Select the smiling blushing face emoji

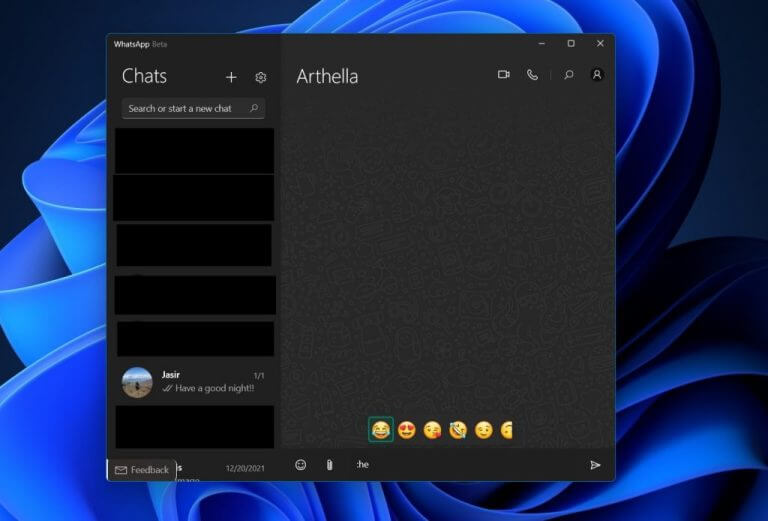pyautogui.click(x=484, y=430)
